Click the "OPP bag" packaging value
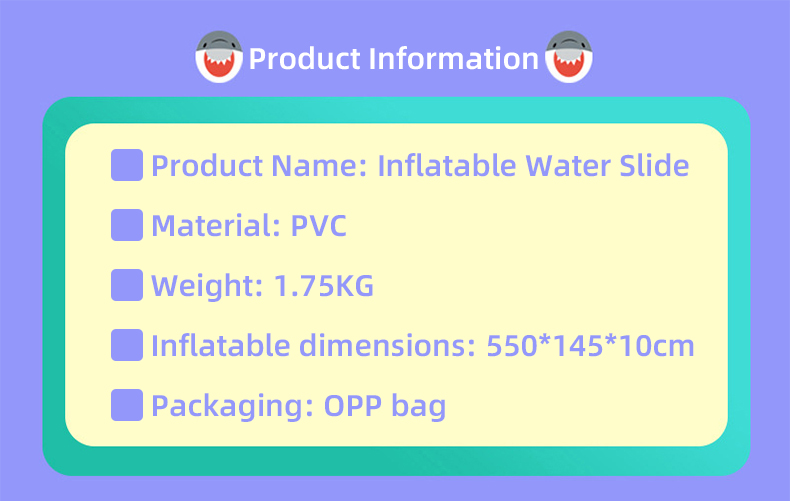This screenshot has width=790, height=501. (x=385, y=407)
